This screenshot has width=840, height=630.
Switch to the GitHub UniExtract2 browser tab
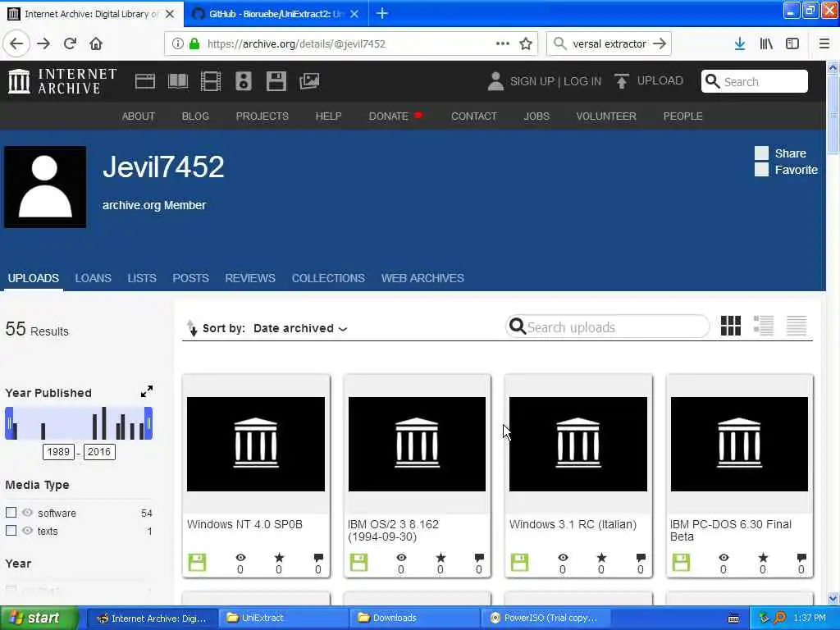(x=276, y=14)
